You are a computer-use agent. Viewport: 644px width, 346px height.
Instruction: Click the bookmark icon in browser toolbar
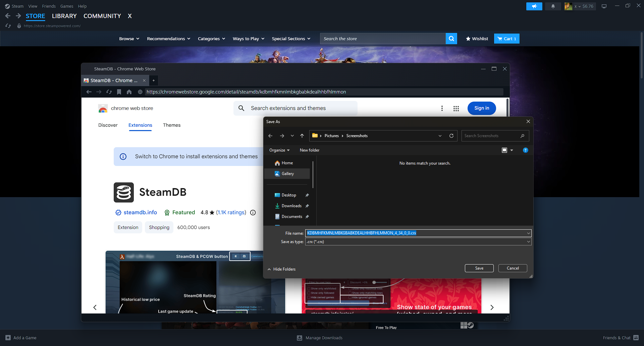119,92
